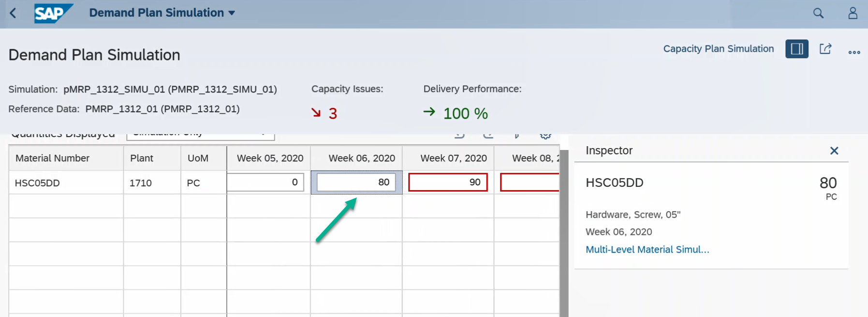Click the back navigation arrow
Screen dimensions: 868x317
(x=13, y=13)
